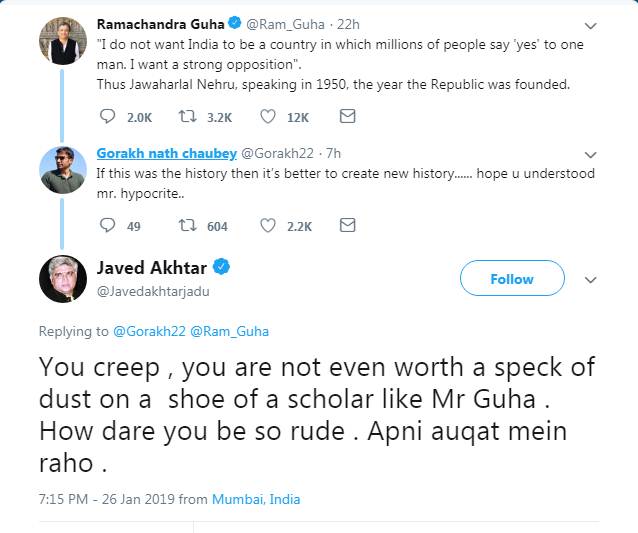Open chevron menu beside Follow button
Screen dimensions: 638x533
click(x=591, y=280)
